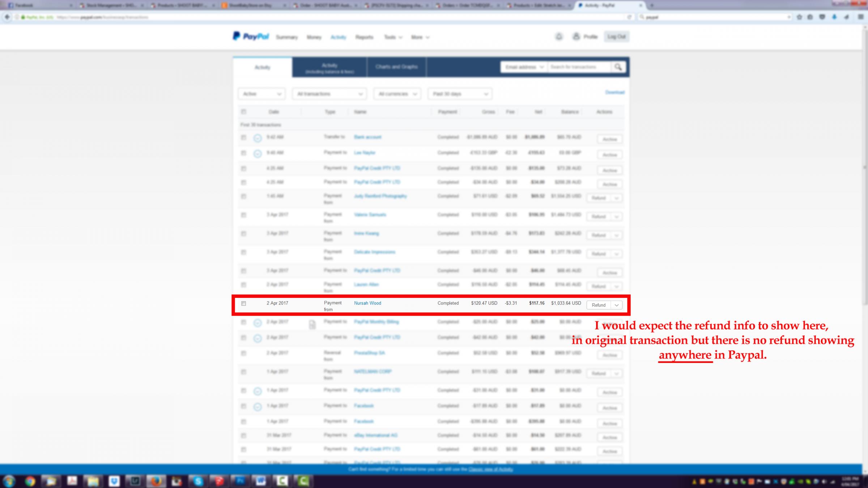
Task: Open Dropbox icon in taskbar
Action: (114, 481)
